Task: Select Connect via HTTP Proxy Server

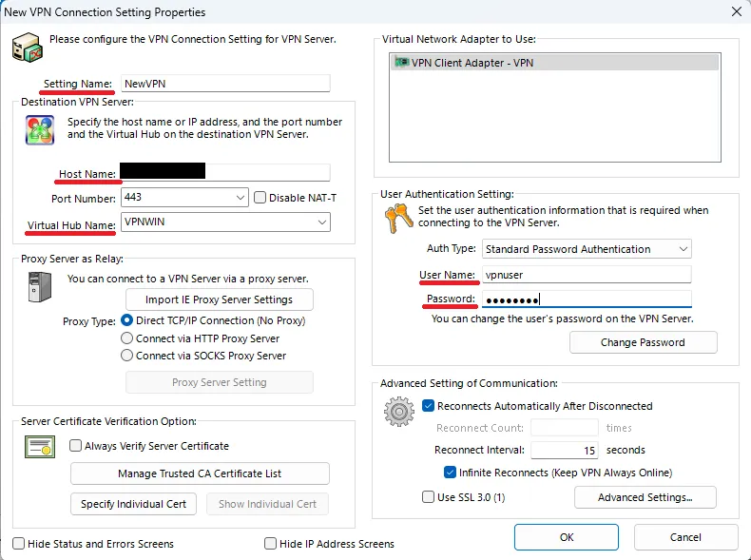Action: point(126,338)
